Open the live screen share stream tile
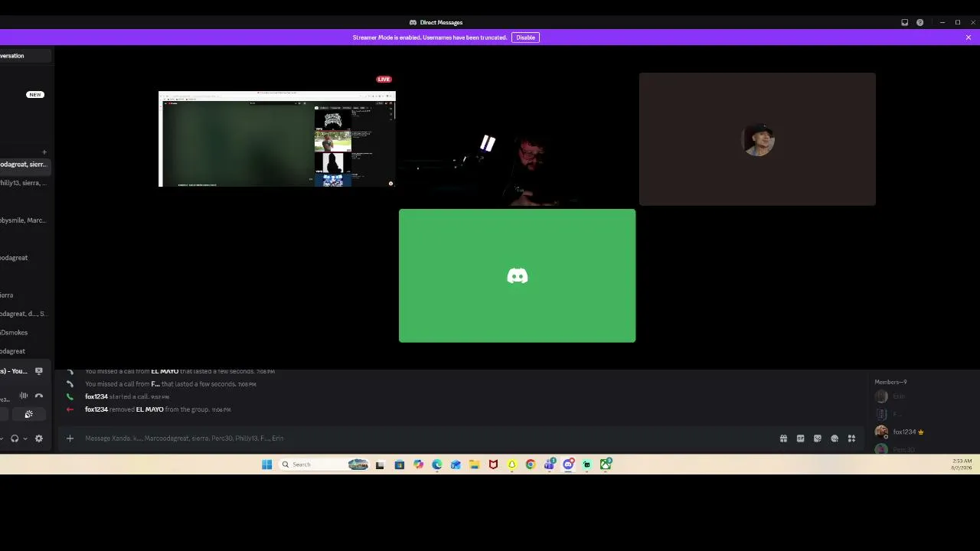 [277, 139]
